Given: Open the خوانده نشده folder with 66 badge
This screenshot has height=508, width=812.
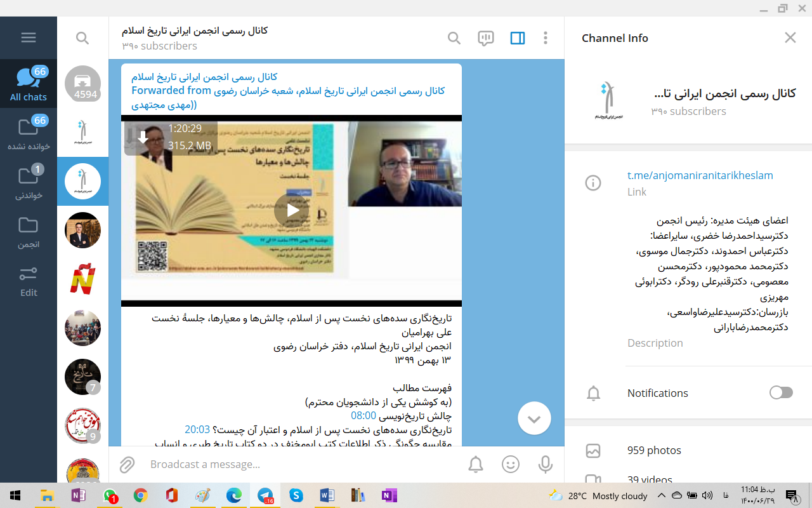Looking at the screenshot, I should [x=29, y=133].
